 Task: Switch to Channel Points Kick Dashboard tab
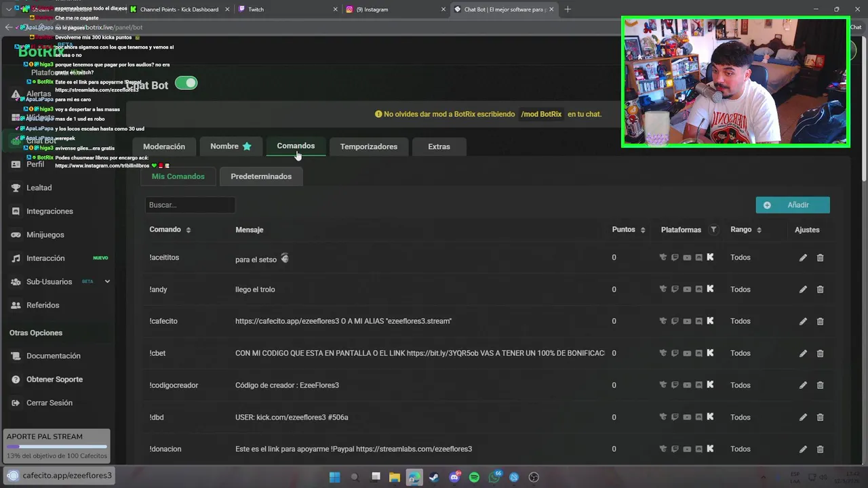(179, 9)
